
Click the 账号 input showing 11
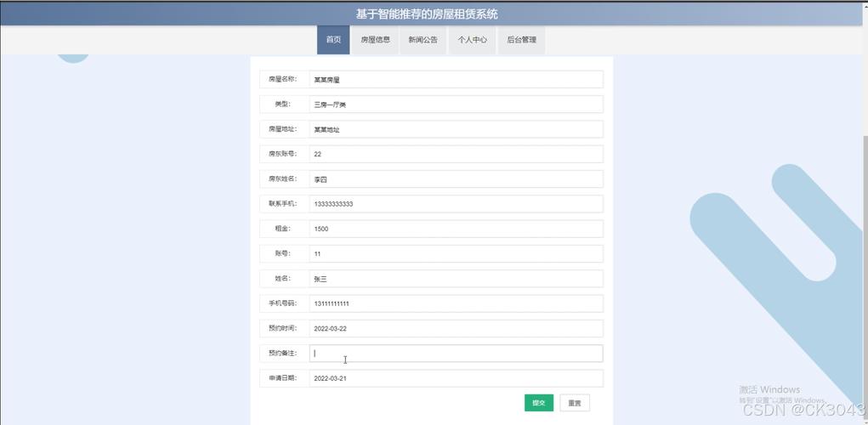[457, 253]
